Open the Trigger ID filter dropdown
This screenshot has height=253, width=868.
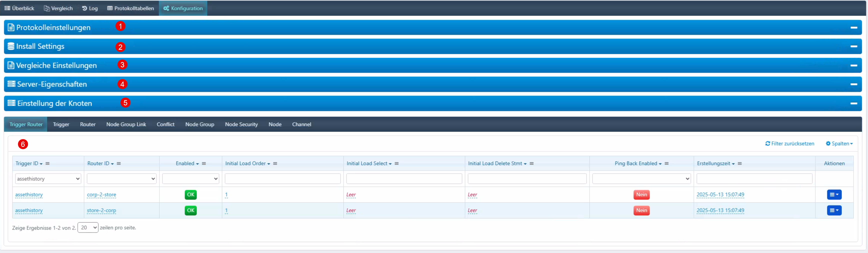[x=48, y=179]
